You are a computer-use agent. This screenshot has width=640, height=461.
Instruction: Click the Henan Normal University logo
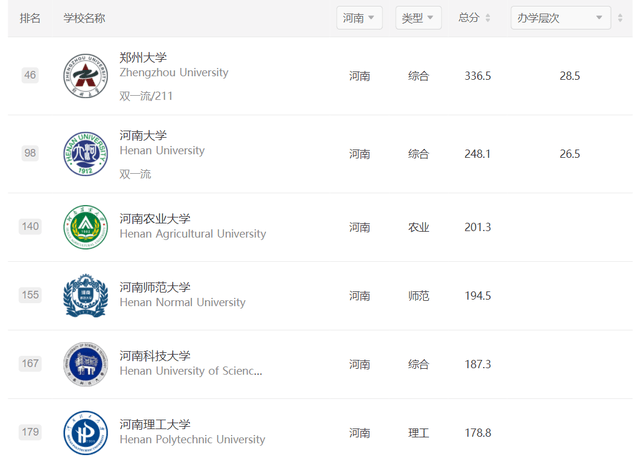(x=86, y=296)
